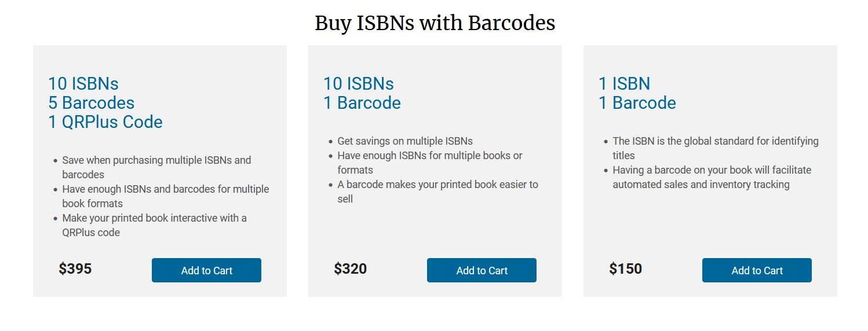This screenshot has width=868, height=331.
Task: Click 'The ISBN is the global standard' bullet
Action: point(715,141)
